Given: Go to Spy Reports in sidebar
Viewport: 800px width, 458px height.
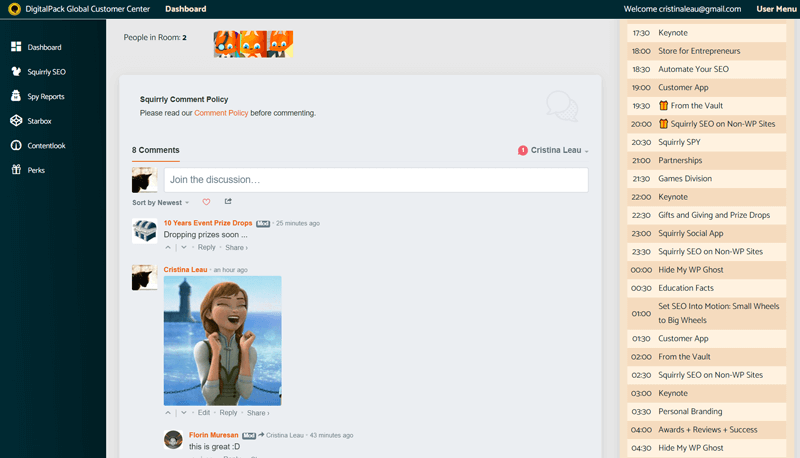Looking at the screenshot, I should point(46,96).
